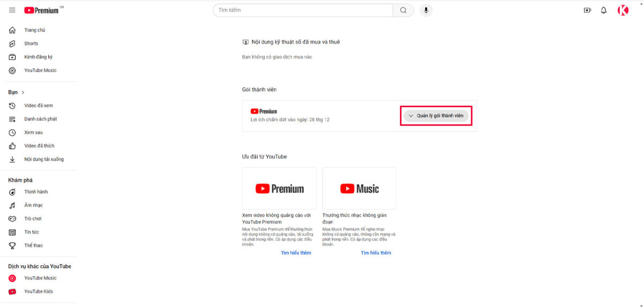Open YouTube Kids label
Viewport: 644px width, 307px height.
(x=39, y=291)
